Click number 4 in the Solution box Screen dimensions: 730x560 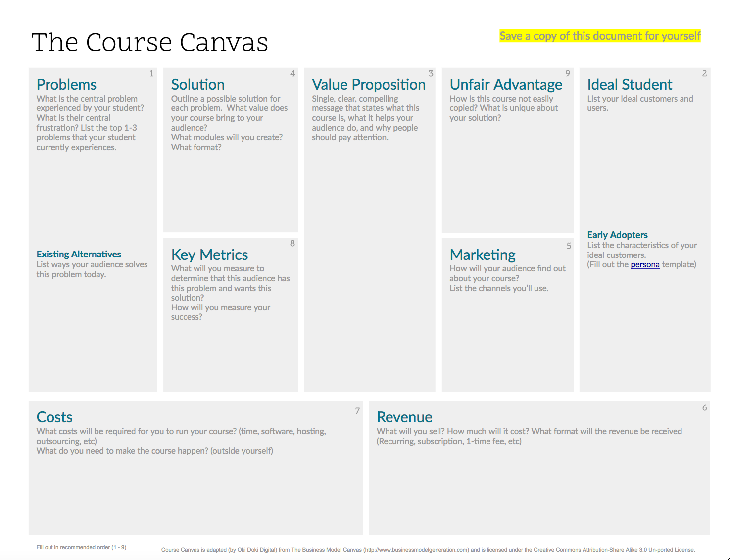(x=292, y=73)
